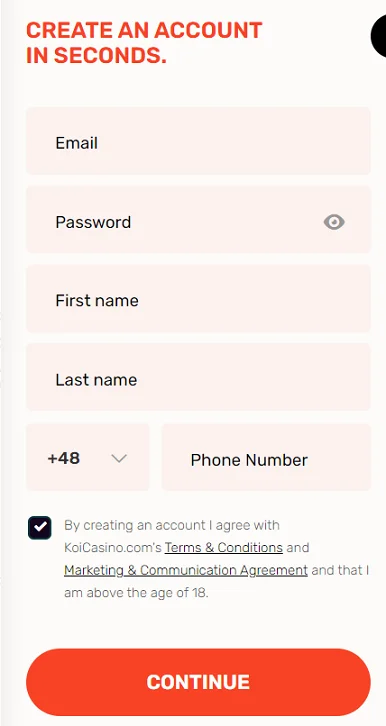Viewport: 386px width, 726px height.
Task: Click the black circular button at top-right edge
Action: click(379, 35)
